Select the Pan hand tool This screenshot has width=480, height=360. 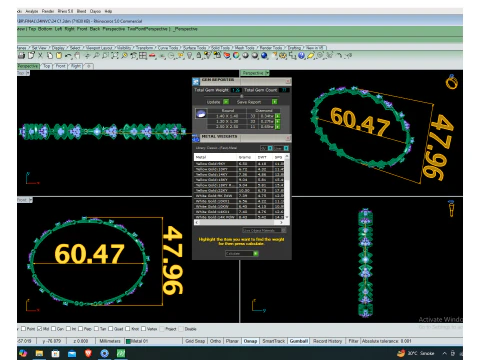[x=77, y=56]
